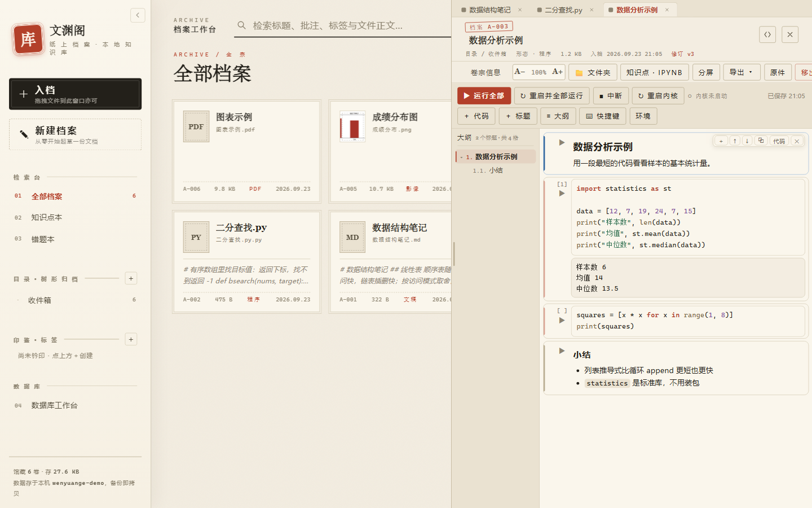Screen dimensions: 812x508
Task: Add a heading cell with + 标题
Action: coord(518,116)
